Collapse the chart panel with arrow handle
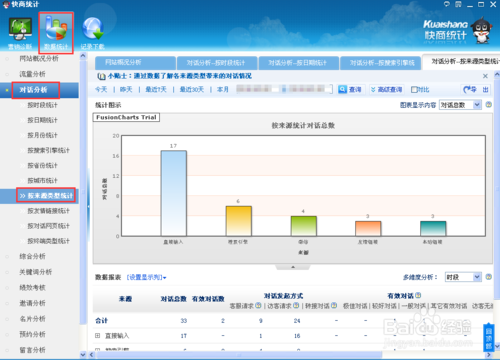This screenshot has width=500, height=360. pos(293,267)
